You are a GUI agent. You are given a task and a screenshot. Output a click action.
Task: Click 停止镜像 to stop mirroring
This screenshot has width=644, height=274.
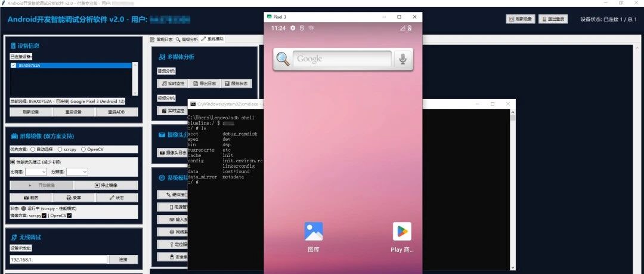(106, 185)
